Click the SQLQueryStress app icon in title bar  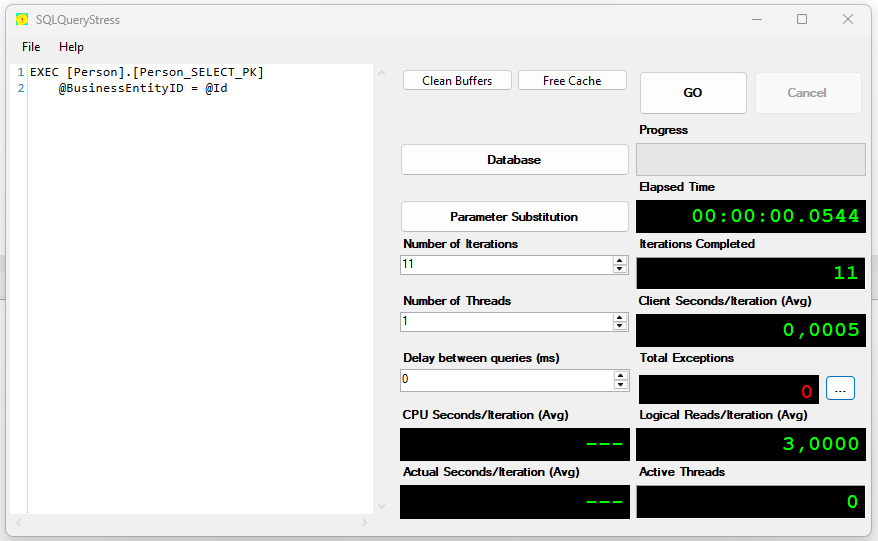pyautogui.click(x=22, y=19)
